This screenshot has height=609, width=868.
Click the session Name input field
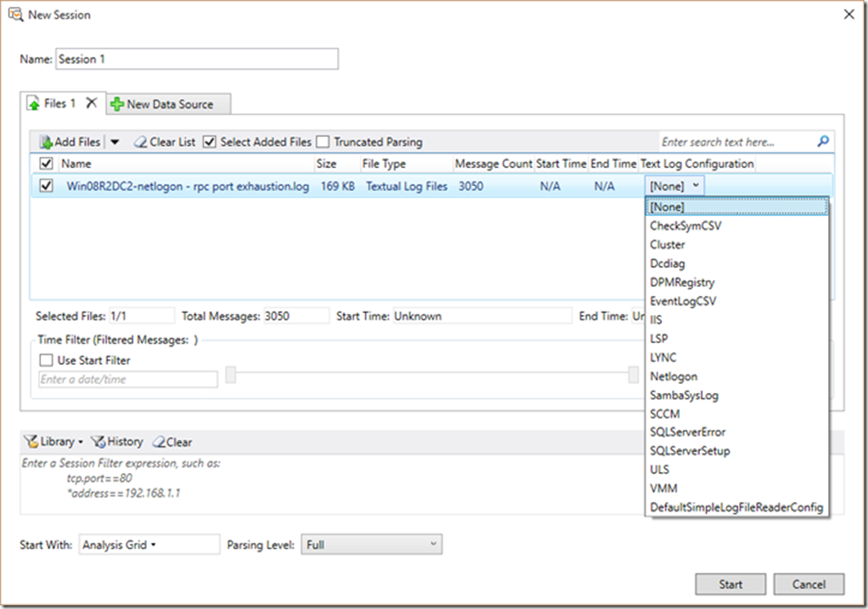197,59
